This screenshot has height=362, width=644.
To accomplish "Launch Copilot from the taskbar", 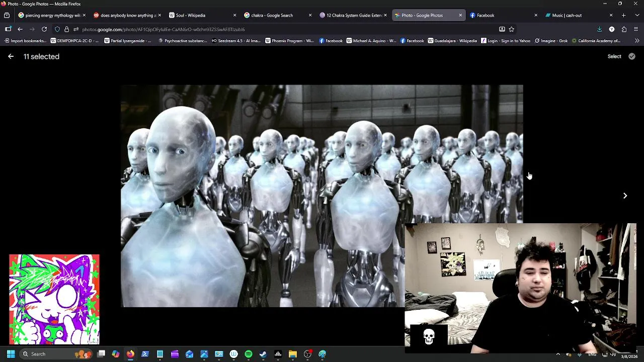I will click(x=116, y=354).
